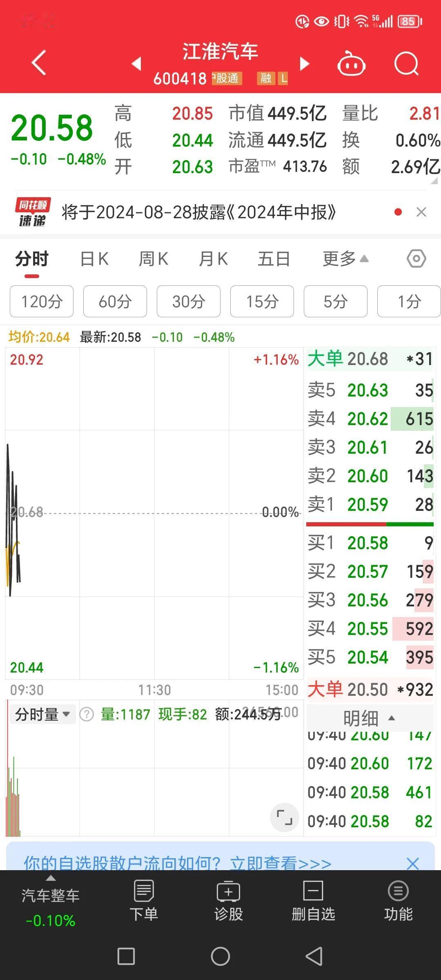Tap 卖5 price 20.63 row
The height and width of the screenshot is (980, 441).
pyautogui.click(x=370, y=390)
